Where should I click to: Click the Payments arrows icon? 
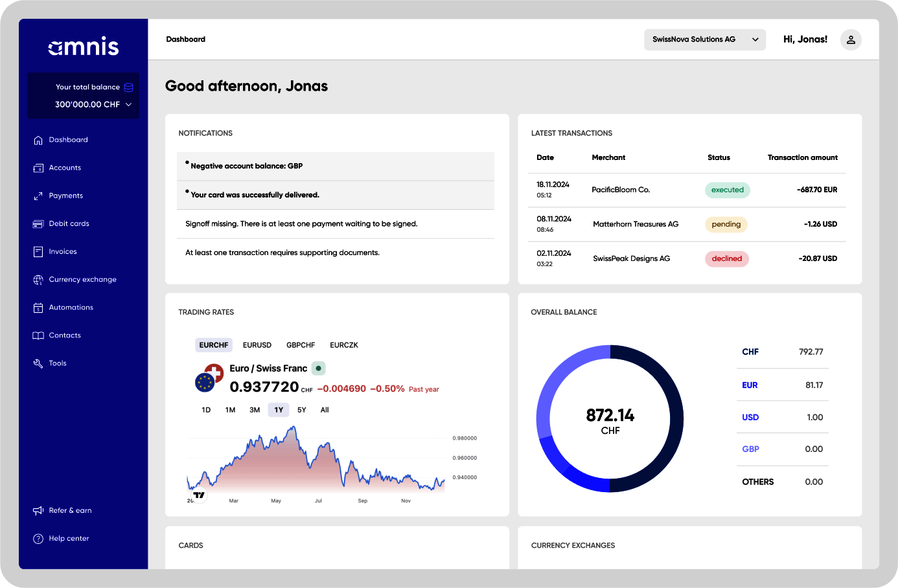38,196
